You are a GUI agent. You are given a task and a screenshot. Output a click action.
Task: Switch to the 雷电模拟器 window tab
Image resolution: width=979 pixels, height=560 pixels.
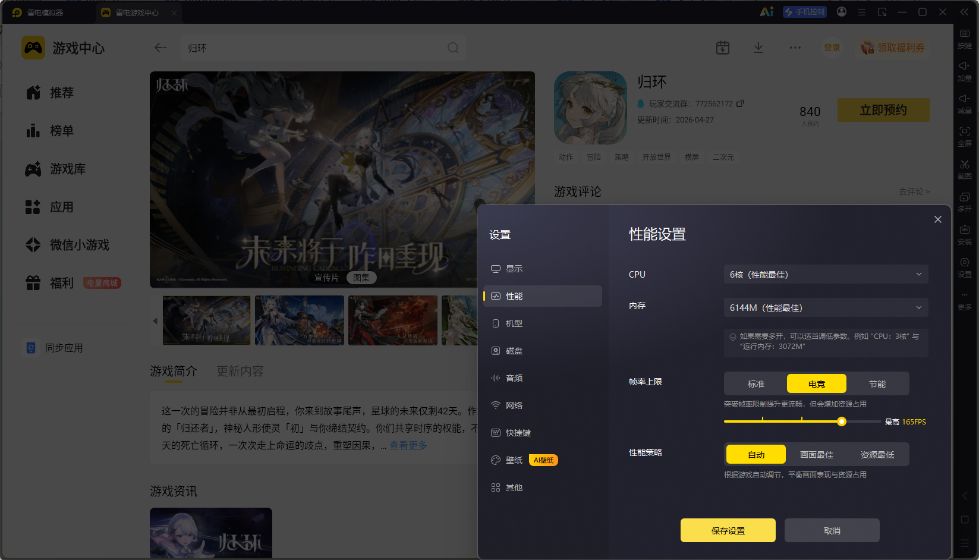(45, 12)
